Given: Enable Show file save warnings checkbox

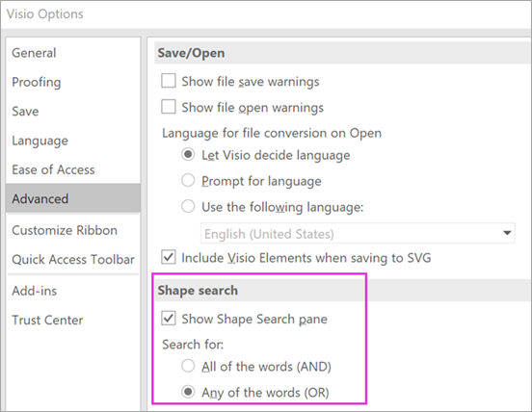Looking at the screenshot, I should (169, 81).
